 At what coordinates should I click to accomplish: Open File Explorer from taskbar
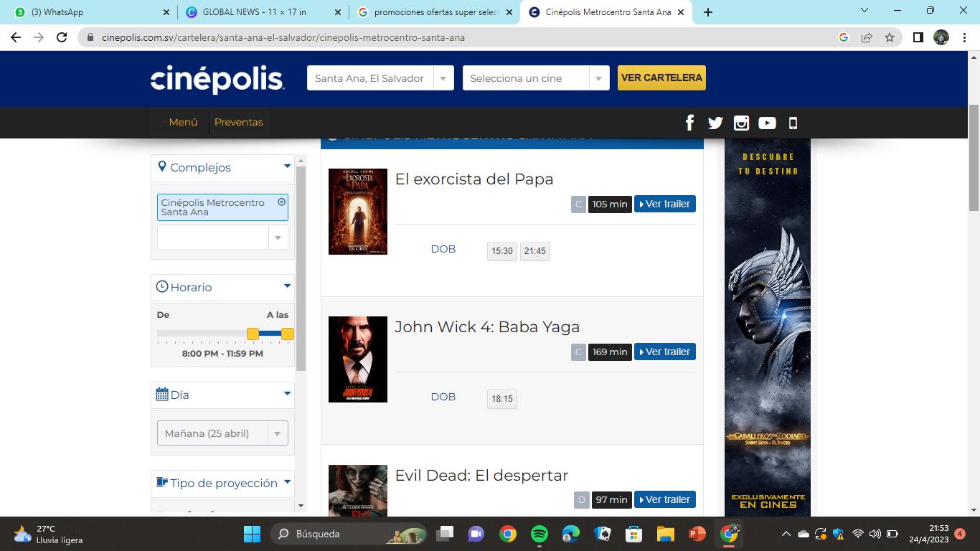click(x=666, y=534)
